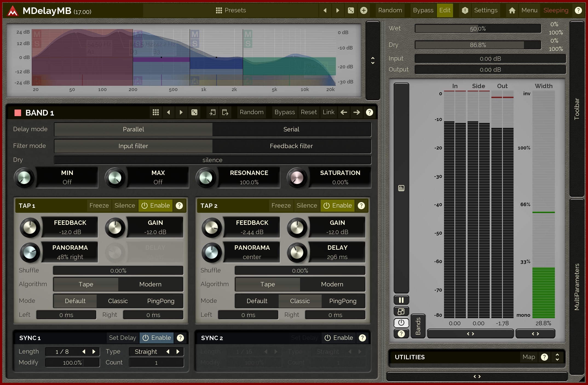Image resolution: width=588 pixels, height=385 pixels.
Task: Click the meter power button icon
Action: tap(401, 323)
